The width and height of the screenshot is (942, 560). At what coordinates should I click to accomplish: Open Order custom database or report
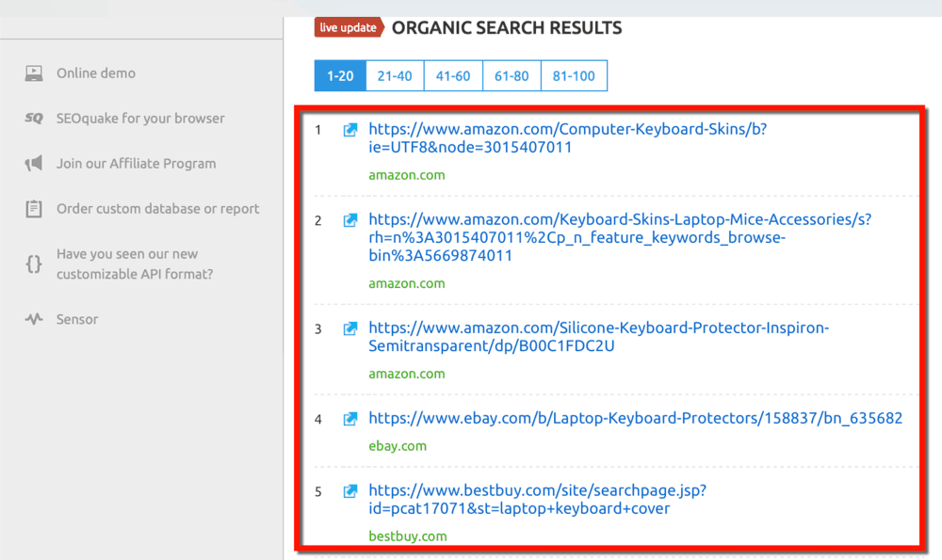pos(158,208)
